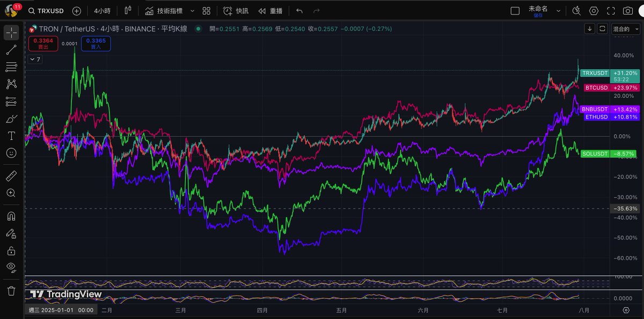
Task: Open the indicator templates grid icon
Action: point(207,11)
